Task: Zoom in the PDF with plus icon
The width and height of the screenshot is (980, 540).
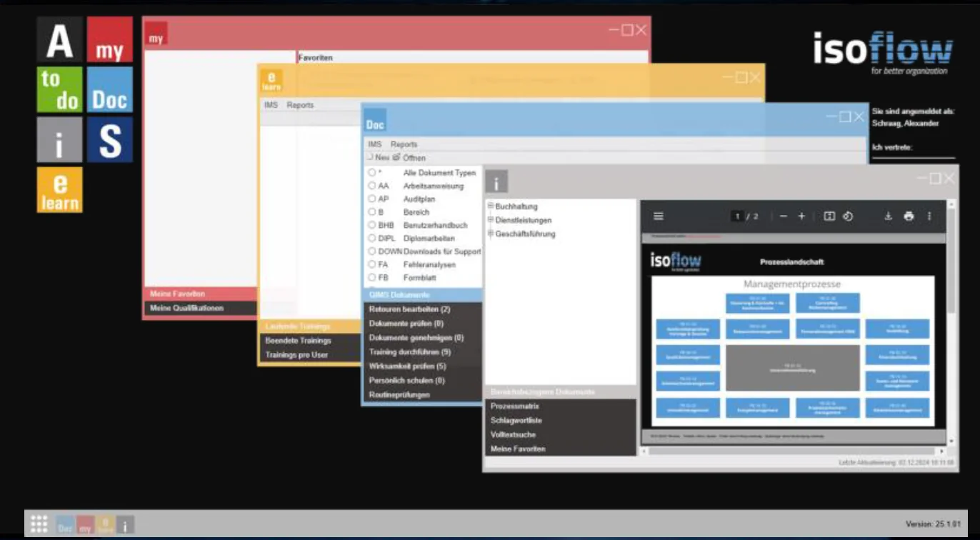Action: coord(801,216)
